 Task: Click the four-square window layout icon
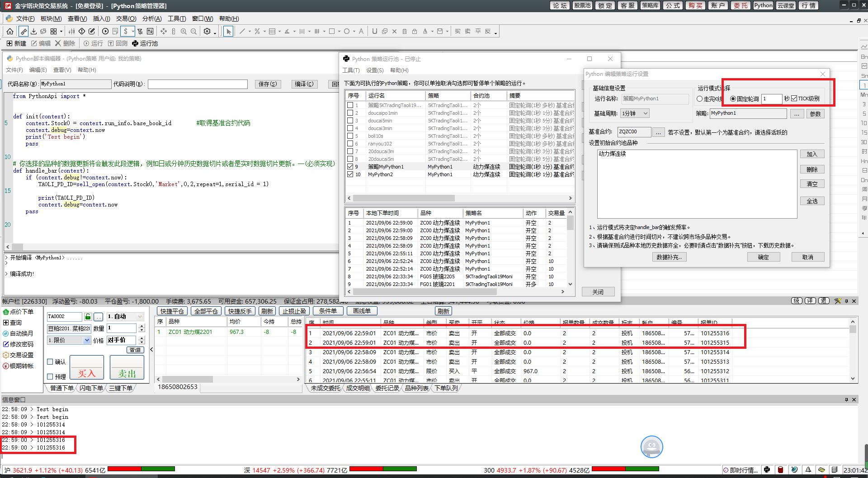[x=53, y=31]
